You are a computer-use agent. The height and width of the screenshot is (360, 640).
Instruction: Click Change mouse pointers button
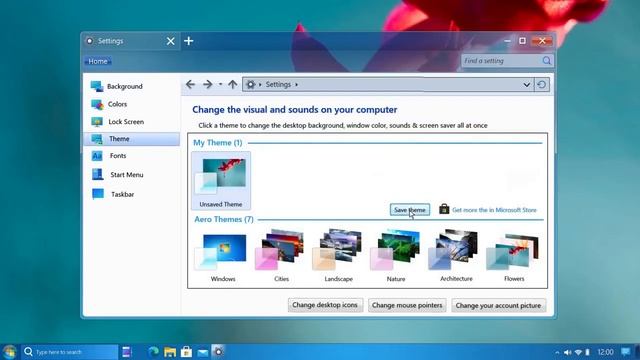point(407,305)
